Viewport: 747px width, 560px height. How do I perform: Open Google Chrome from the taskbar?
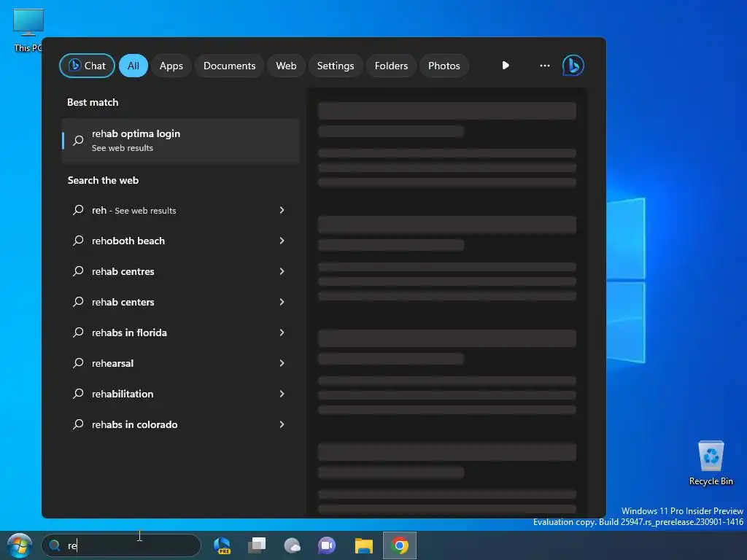(x=400, y=545)
